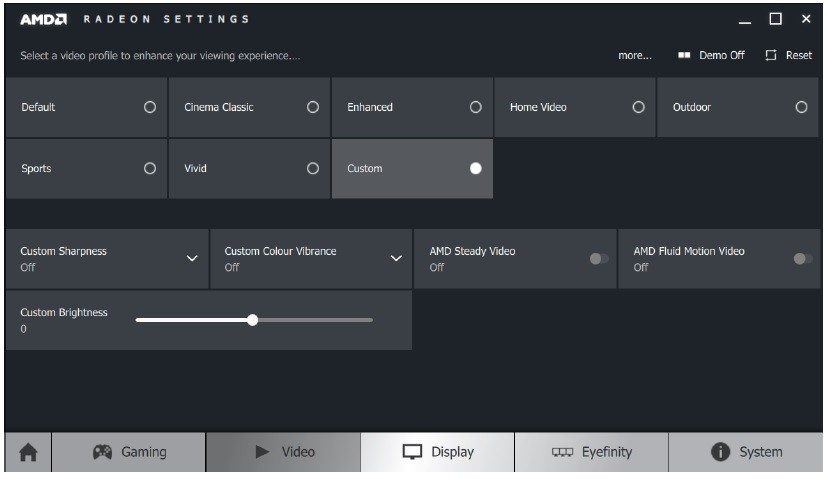Click the 'Select a video profile' description text

coord(160,56)
